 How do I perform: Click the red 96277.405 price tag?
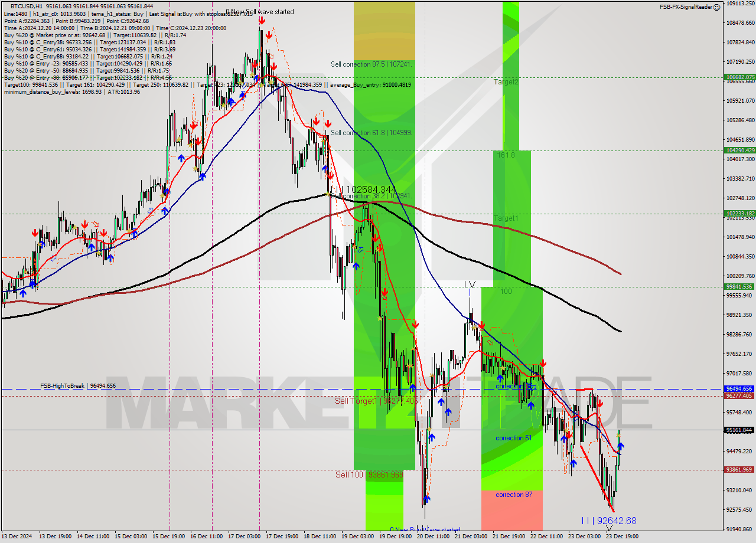click(739, 396)
